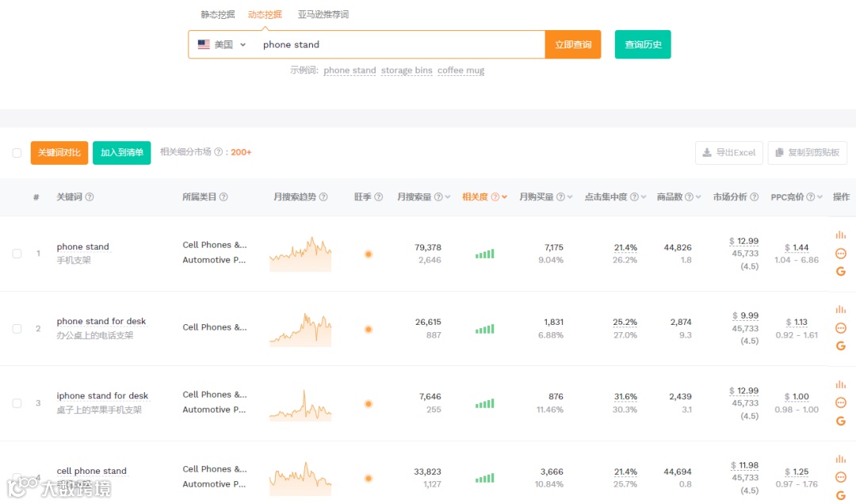Click click-concentration 25.2% value

coord(625,323)
